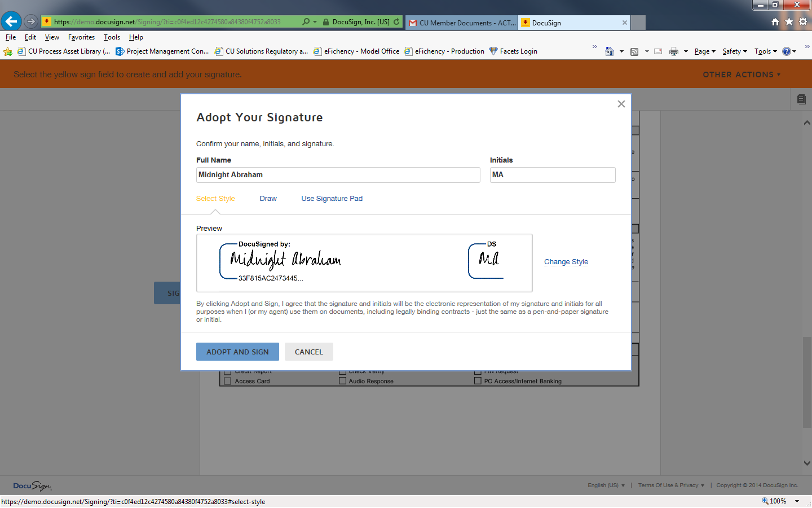The image size is (812, 508).
Task: Click the page scrollbar down arrow
Action: [807, 463]
